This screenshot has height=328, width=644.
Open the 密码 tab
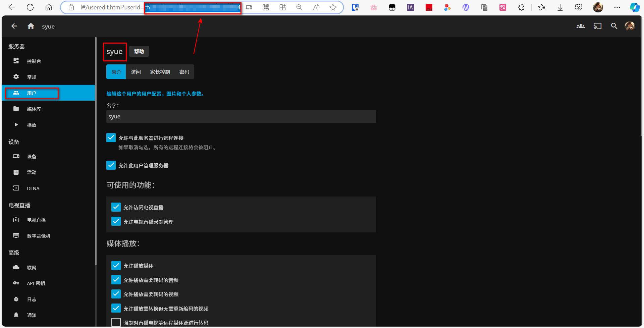184,72
